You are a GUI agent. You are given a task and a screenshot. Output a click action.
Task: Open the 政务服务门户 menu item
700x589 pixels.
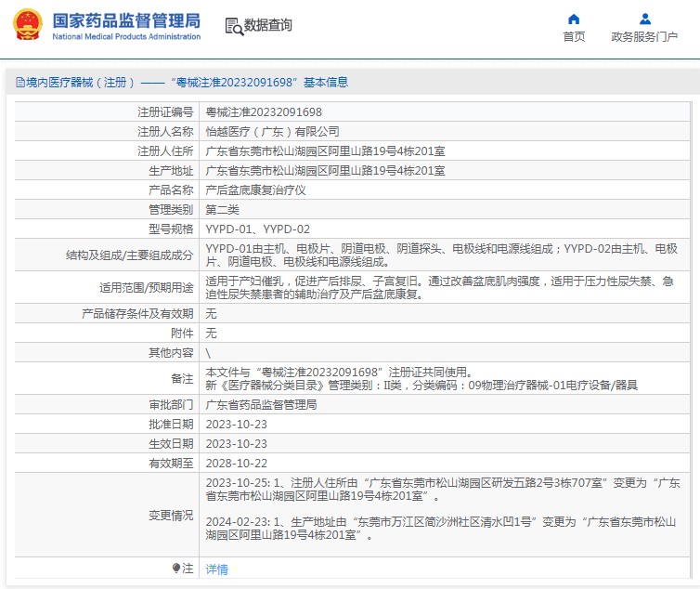[644, 37]
